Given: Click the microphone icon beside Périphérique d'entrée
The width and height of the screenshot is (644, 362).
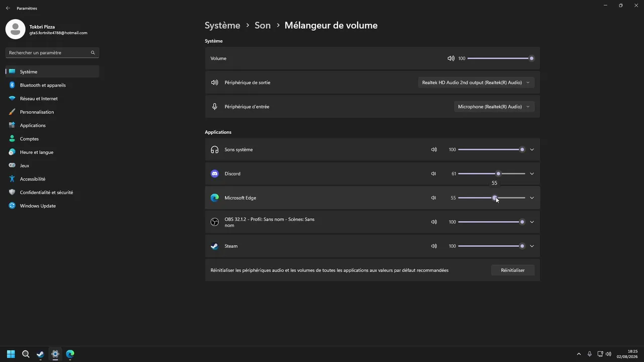Looking at the screenshot, I should [215, 107].
